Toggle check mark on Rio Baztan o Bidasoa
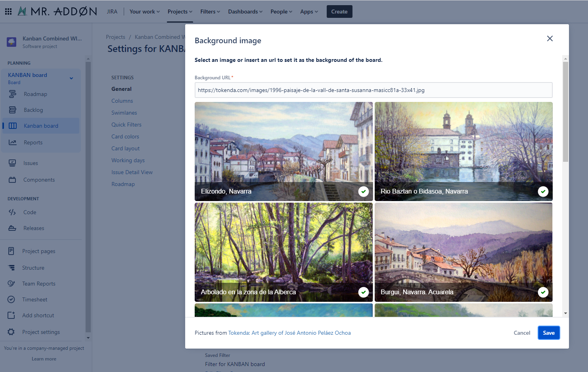The image size is (588, 372). tap(543, 192)
